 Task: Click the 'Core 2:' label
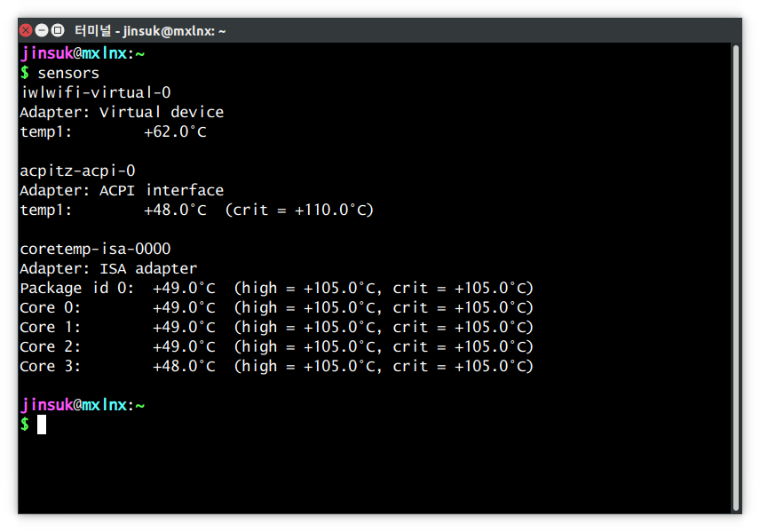[x=51, y=346]
